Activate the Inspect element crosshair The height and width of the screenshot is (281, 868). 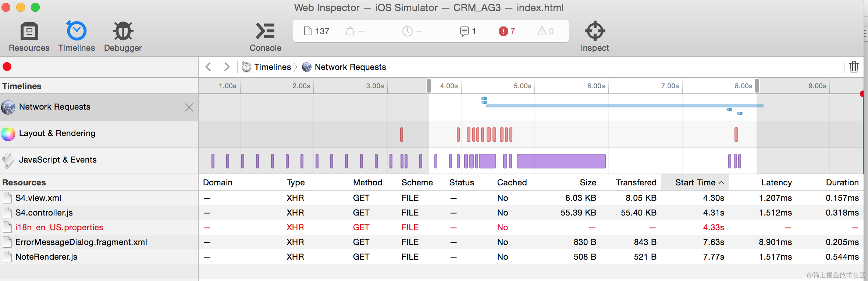pyautogui.click(x=595, y=36)
